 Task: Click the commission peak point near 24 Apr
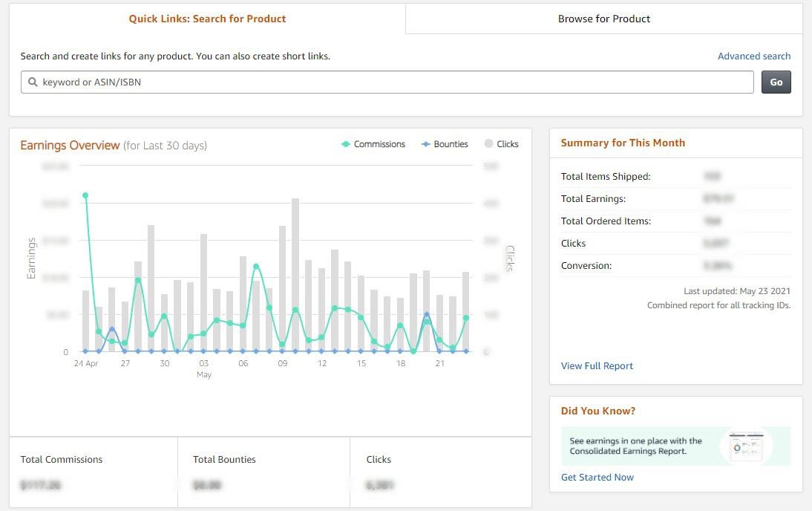tap(85, 195)
